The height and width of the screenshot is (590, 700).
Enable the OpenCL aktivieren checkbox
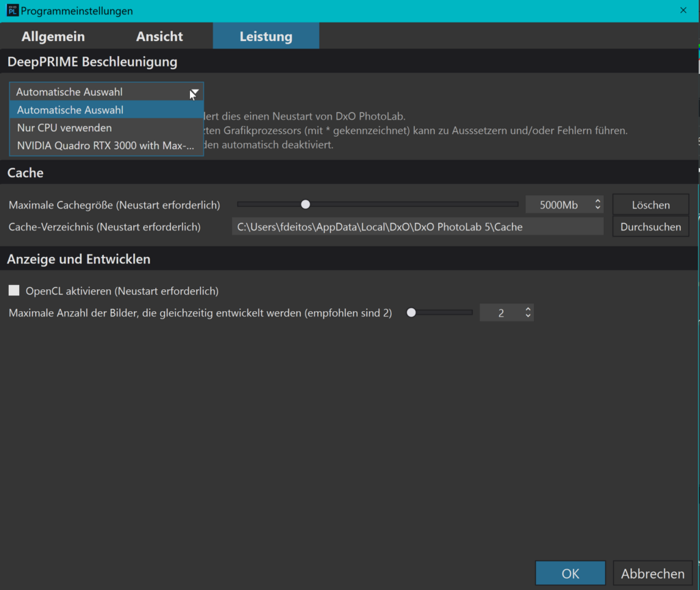pyautogui.click(x=14, y=291)
